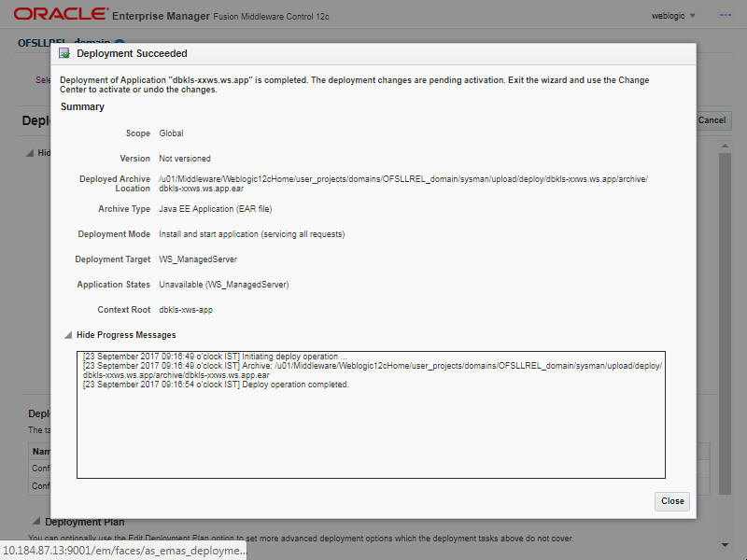Click the Summary heading
The width and height of the screenshot is (747, 560).
(x=82, y=106)
